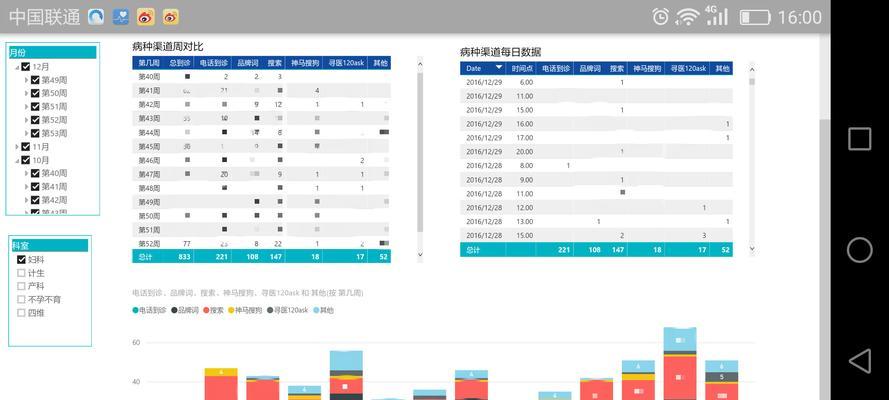Collapse the 12月 tree node

click(x=17, y=67)
